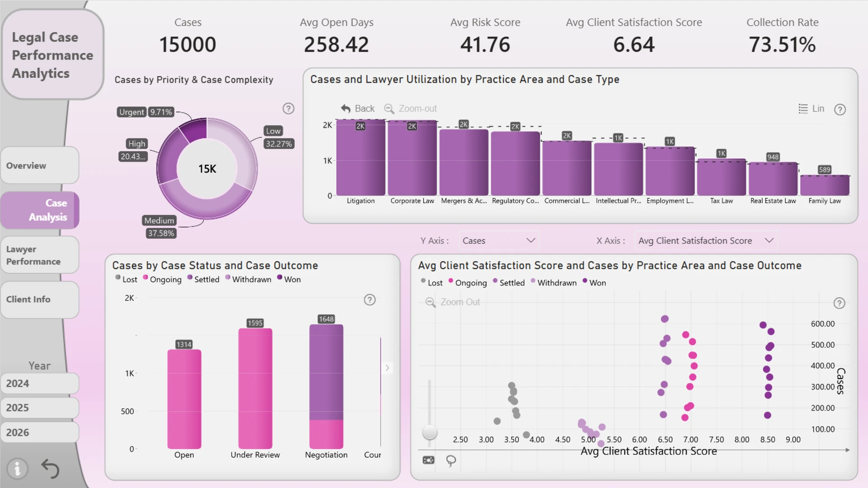868x488 pixels.
Task: Toggle Settled legend in case status chart
Action: click(203, 279)
